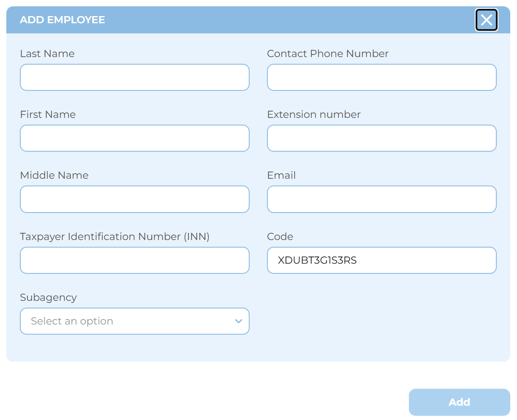Viewport: 517px width, 420px height.
Task: Select the Extension number input box
Action: 381,138
